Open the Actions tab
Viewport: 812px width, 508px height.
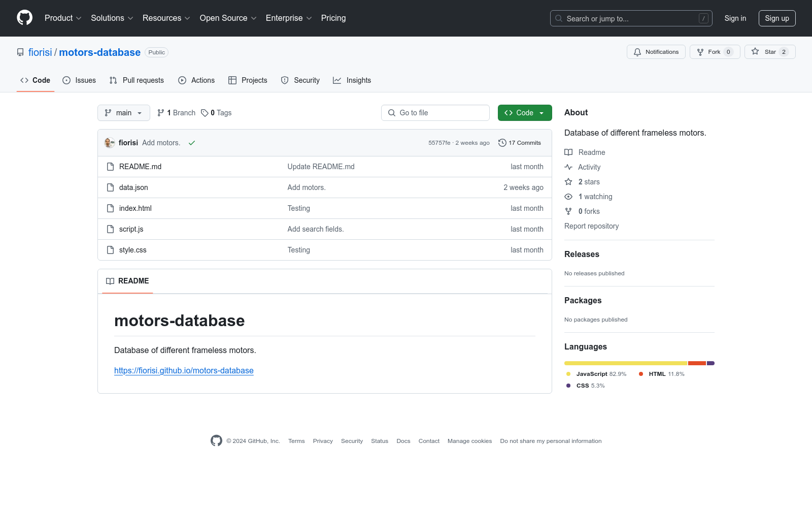click(196, 80)
